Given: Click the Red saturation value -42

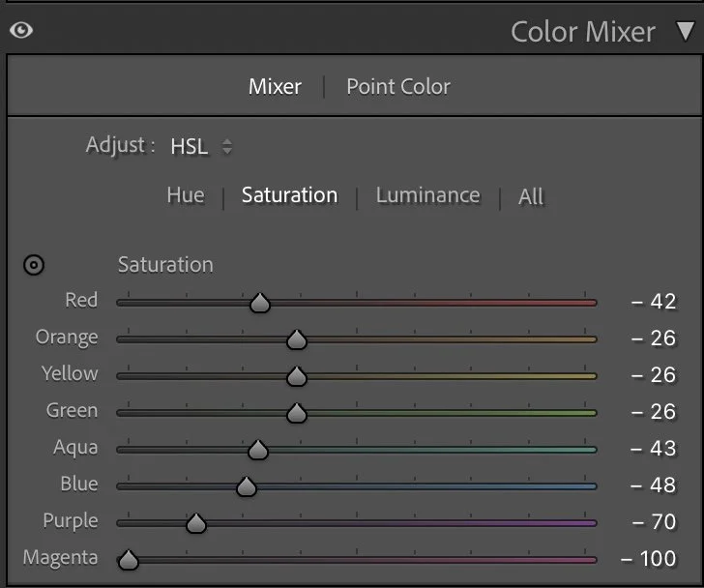Looking at the screenshot, I should click(x=654, y=302).
